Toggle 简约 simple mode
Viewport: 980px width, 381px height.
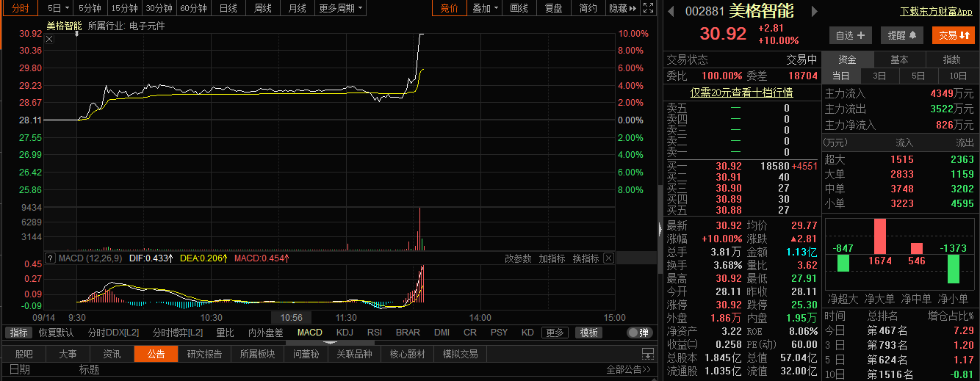click(588, 9)
